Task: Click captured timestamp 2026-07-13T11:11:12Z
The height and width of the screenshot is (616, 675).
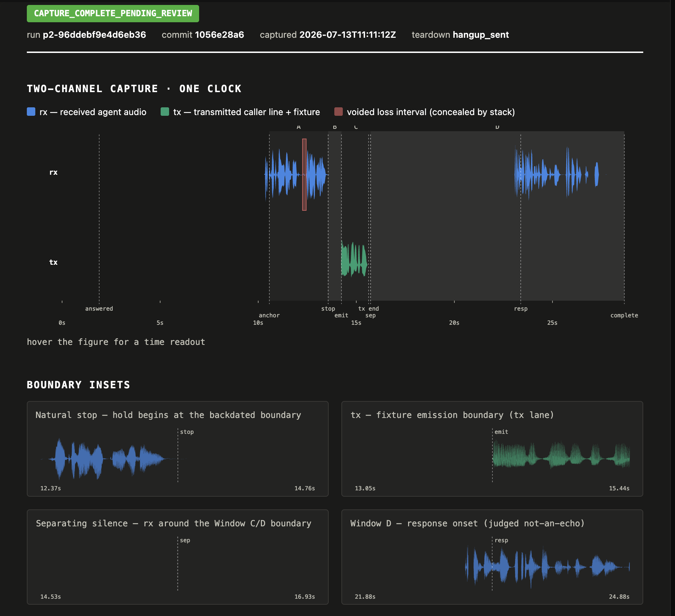Action: point(347,35)
